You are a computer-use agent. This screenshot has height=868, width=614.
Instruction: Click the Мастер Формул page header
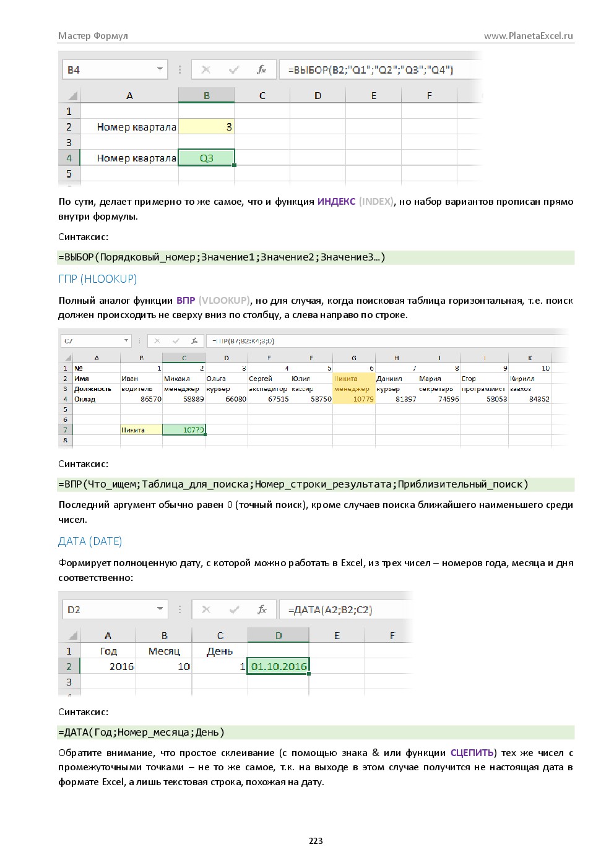pos(93,36)
